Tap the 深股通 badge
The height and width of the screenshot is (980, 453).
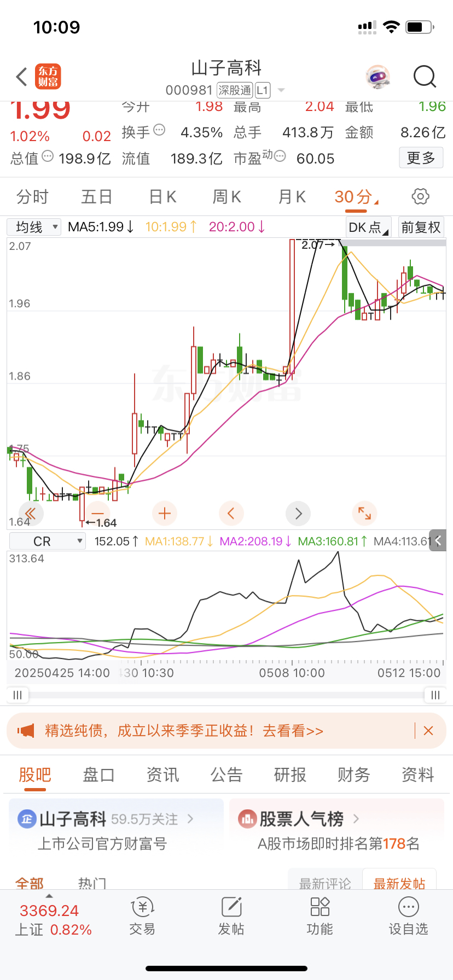[x=235, y=90]
